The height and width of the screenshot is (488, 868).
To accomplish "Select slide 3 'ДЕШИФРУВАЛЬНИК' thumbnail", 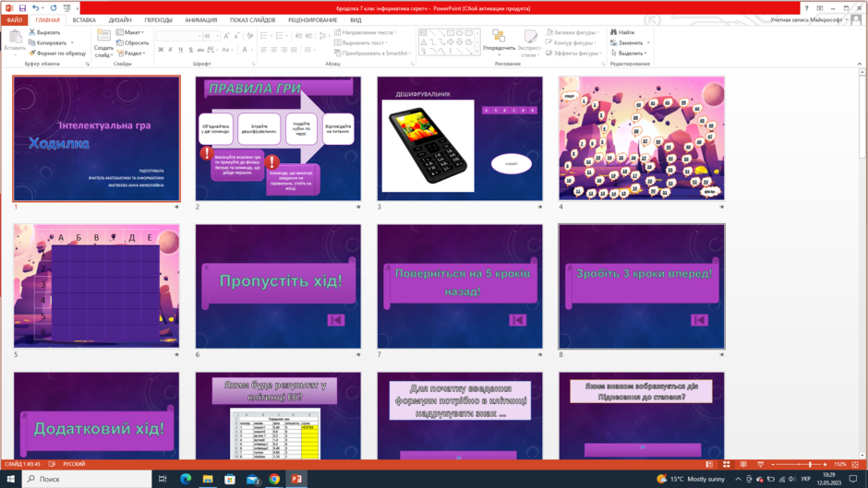I will coord(460,138).
